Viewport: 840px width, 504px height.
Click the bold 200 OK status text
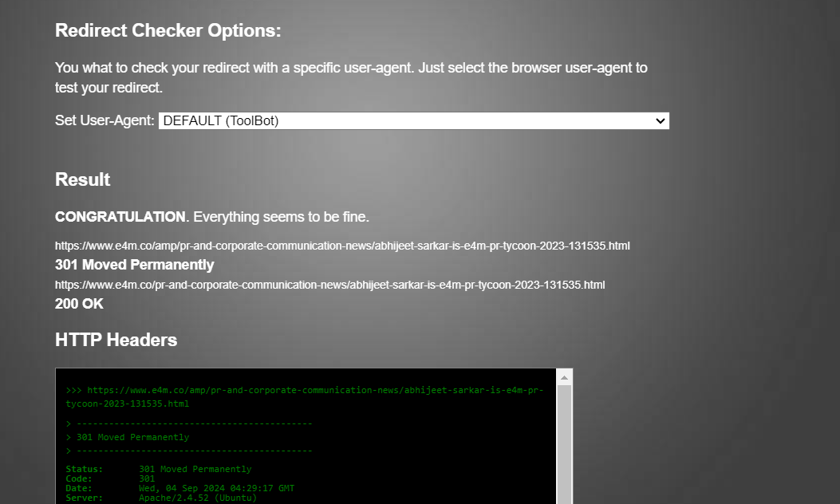(79, 304)
